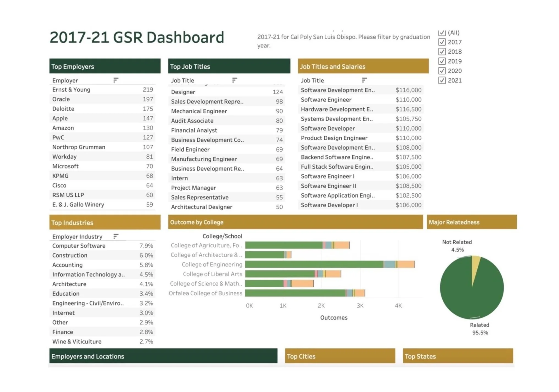Click sort icon in Job Titles and Salaries

coord(364,80)
